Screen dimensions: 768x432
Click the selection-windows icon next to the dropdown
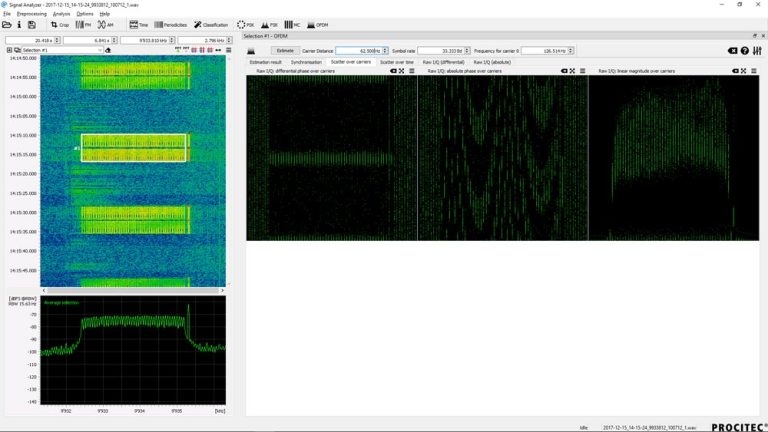pos(17,50)
